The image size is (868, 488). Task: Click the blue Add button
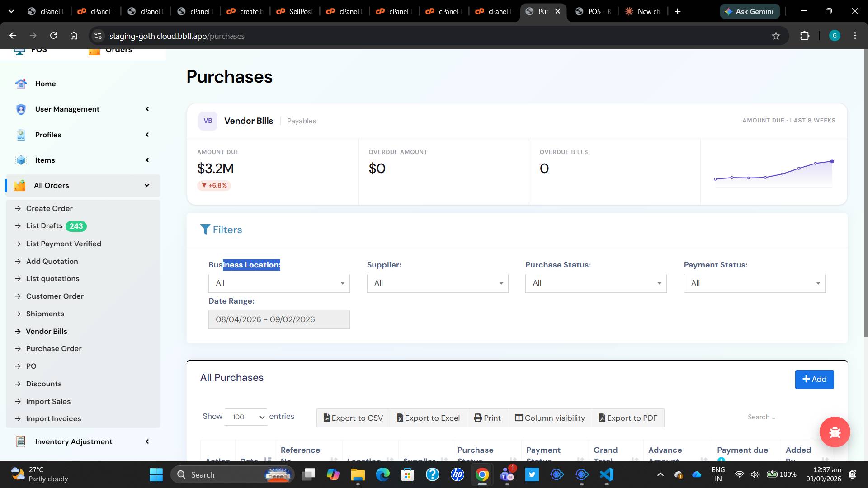[x=814, y=379]
